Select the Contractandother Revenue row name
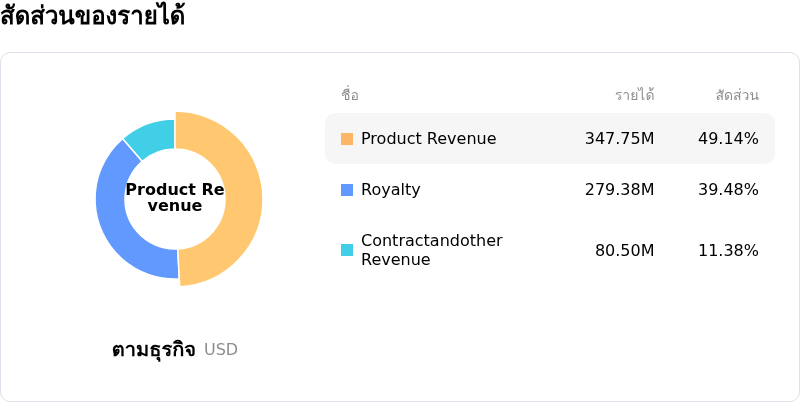The image size is (800, 402). click(431, 250)
